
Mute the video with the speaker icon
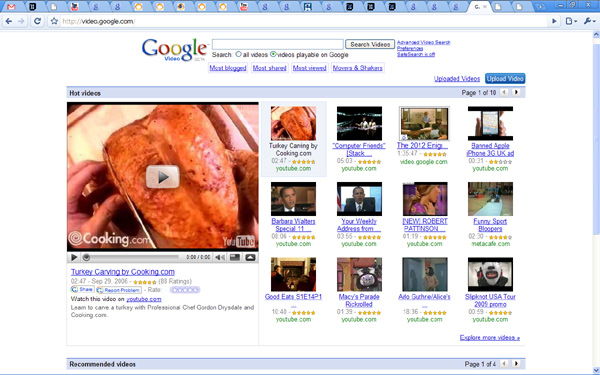point(220,258)
